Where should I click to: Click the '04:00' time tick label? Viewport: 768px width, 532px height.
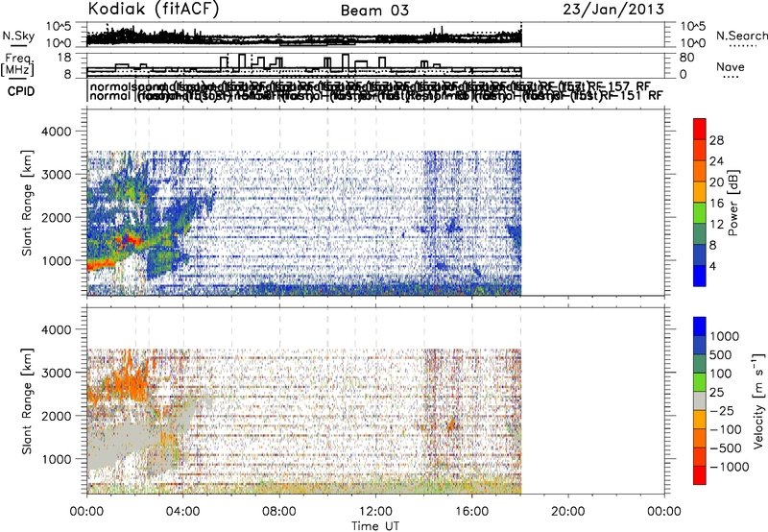183,512
